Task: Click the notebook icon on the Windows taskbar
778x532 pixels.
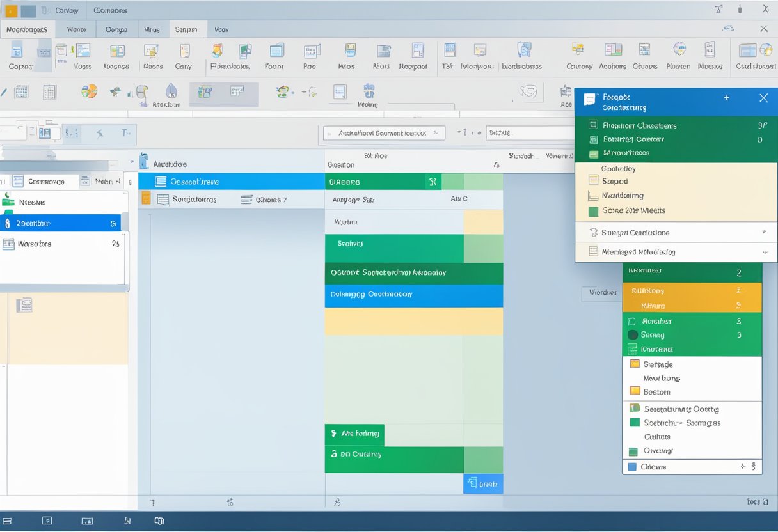Action: (87, 520)
